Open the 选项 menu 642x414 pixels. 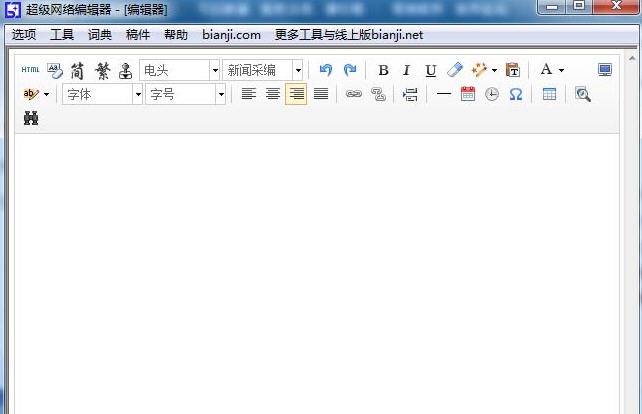[24, 35]
